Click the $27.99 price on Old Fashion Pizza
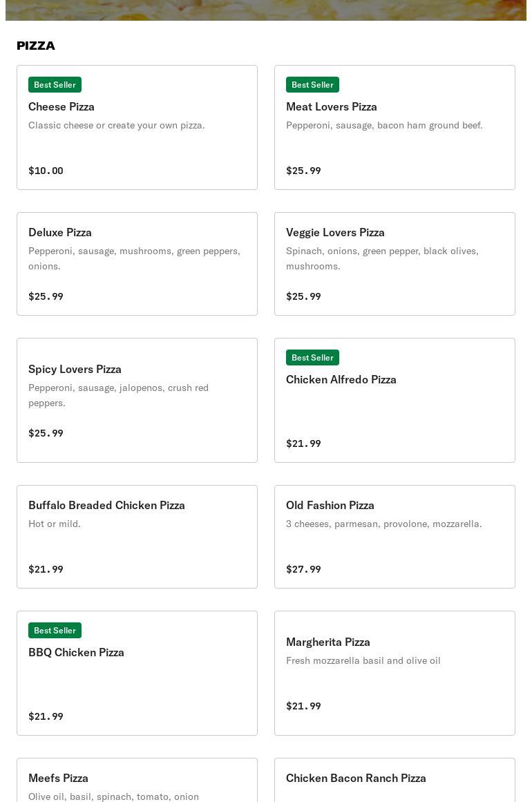Viewport: 532px width, 802px height. 303,569
